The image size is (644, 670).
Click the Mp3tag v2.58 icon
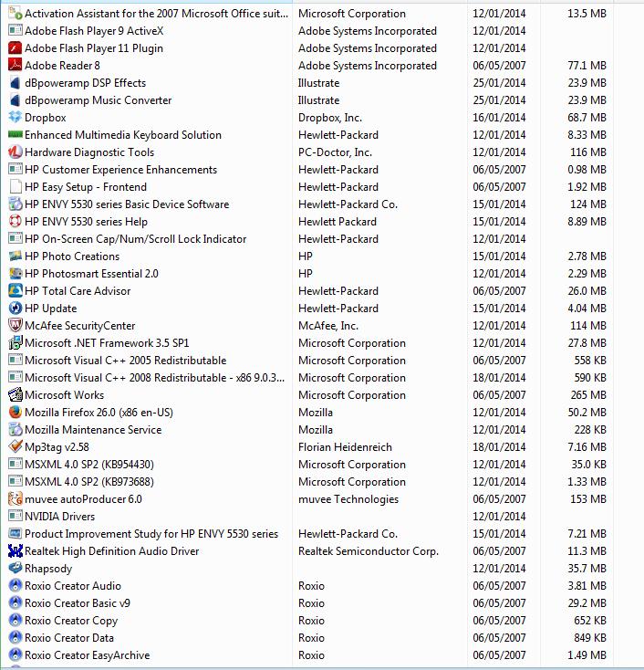click(x=16, y=447)
